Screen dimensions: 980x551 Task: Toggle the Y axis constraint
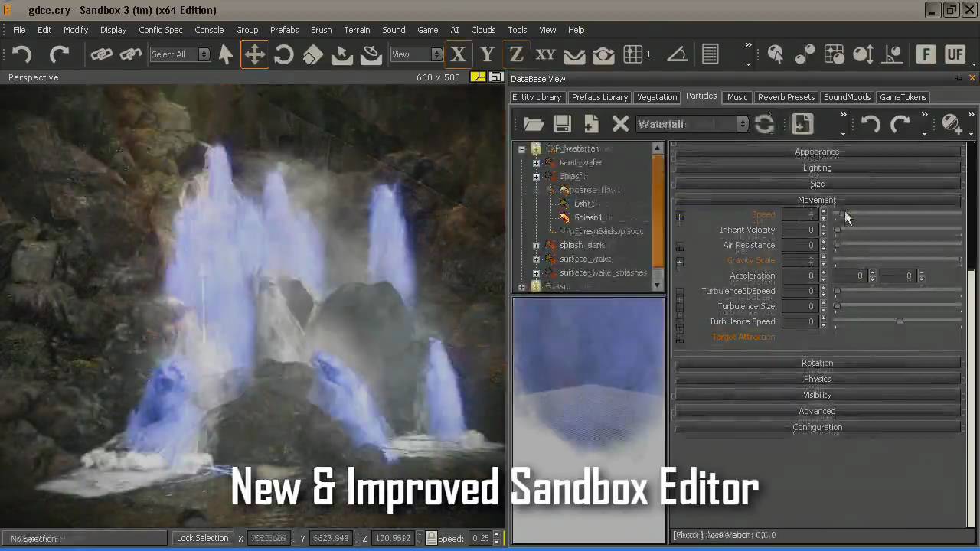coord(487,54)
